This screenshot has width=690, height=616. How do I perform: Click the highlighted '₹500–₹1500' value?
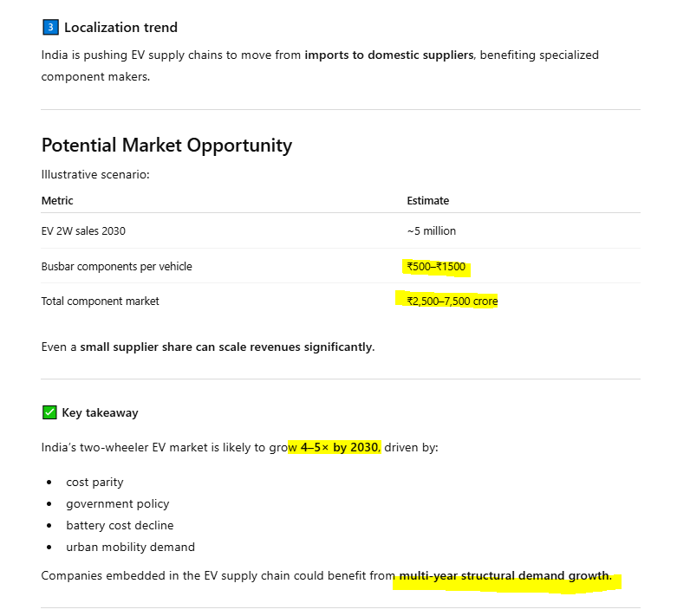pos(436,266)
